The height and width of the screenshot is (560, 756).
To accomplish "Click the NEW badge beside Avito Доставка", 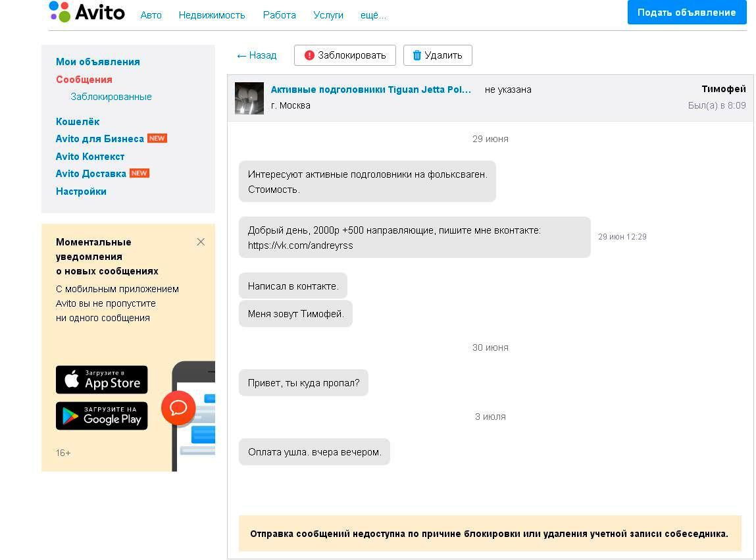I will [x=139, y=173].
